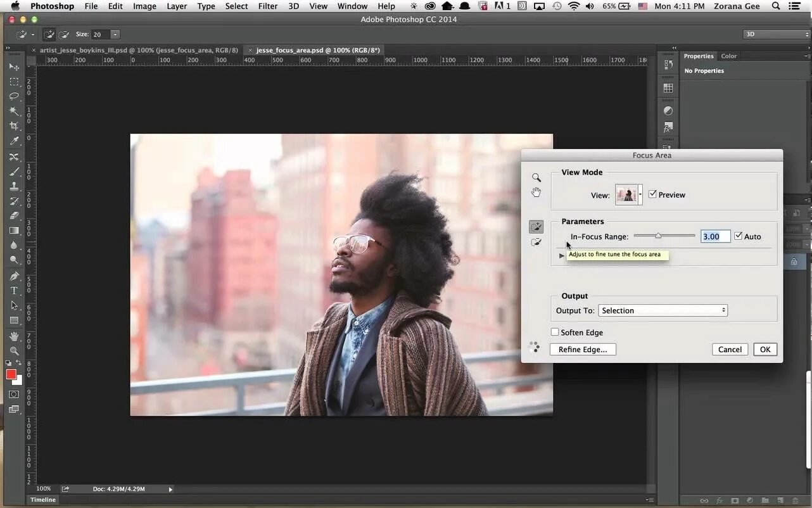812x508 pixels.
Task: Click the brush Size input field
Action: 101,34
